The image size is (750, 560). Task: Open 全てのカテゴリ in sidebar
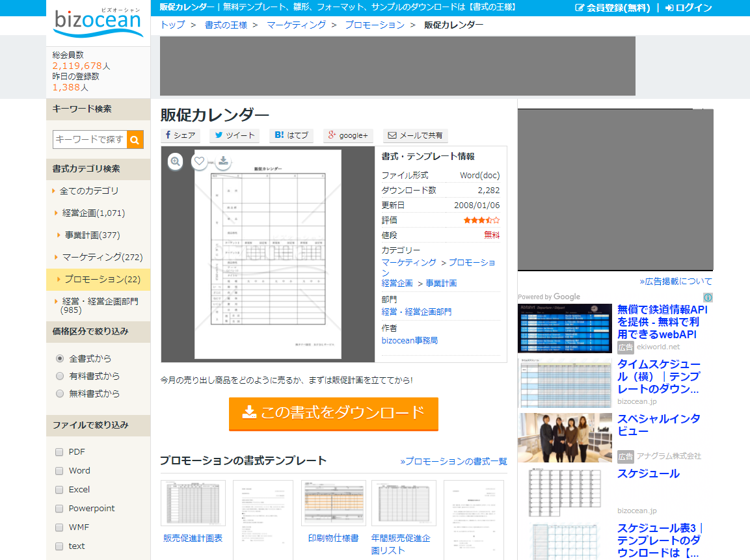[x=89, y=191]
